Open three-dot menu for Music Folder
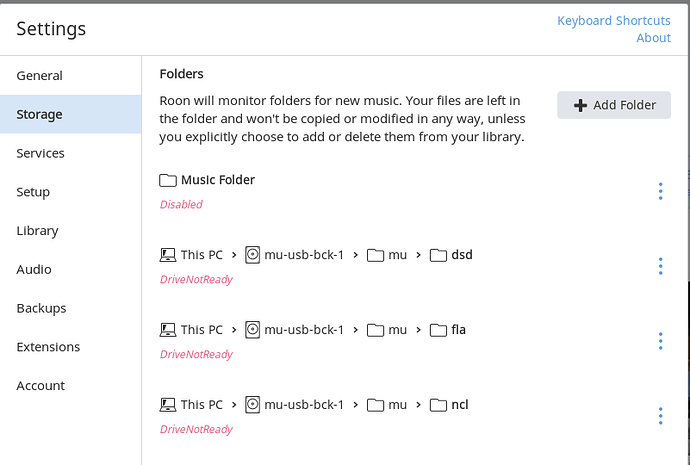Screen dimensions: 690x465 point(661,191)
